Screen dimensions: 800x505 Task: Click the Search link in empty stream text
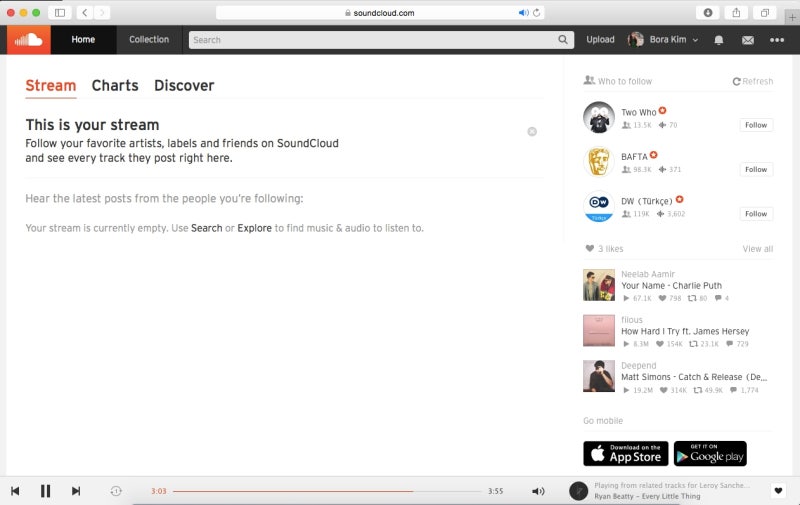pos(207,228)
